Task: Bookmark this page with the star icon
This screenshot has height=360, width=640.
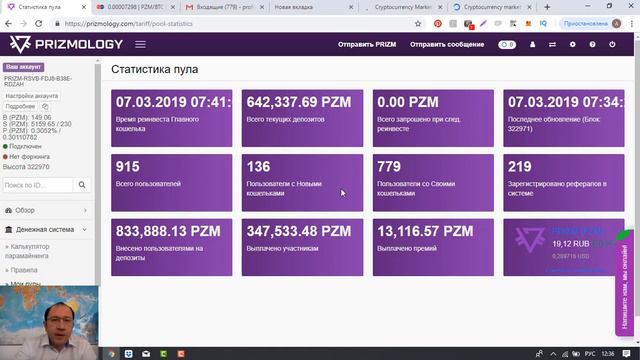Action: pos(418,24)
